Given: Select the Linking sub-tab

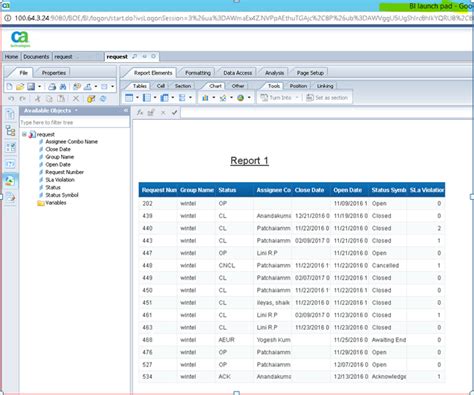Looking at the screenshot, I should coord(325,86).
